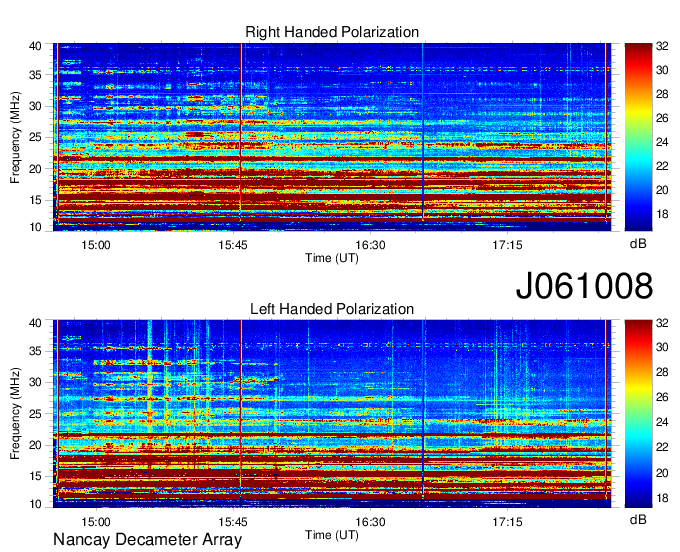Click the 15:45 time tick of bottom plot
This screenshot has height=552, width=680.
233,522
